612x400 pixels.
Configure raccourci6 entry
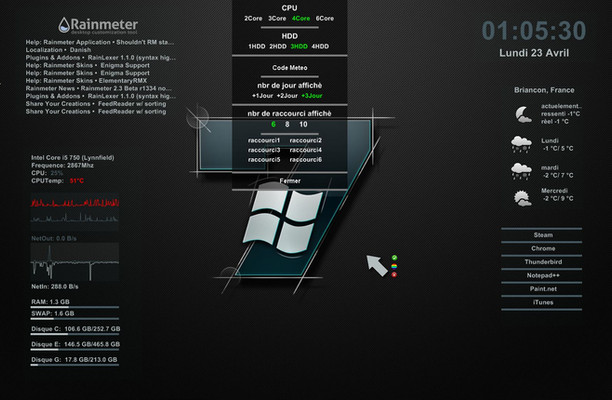tap(306, 160)
